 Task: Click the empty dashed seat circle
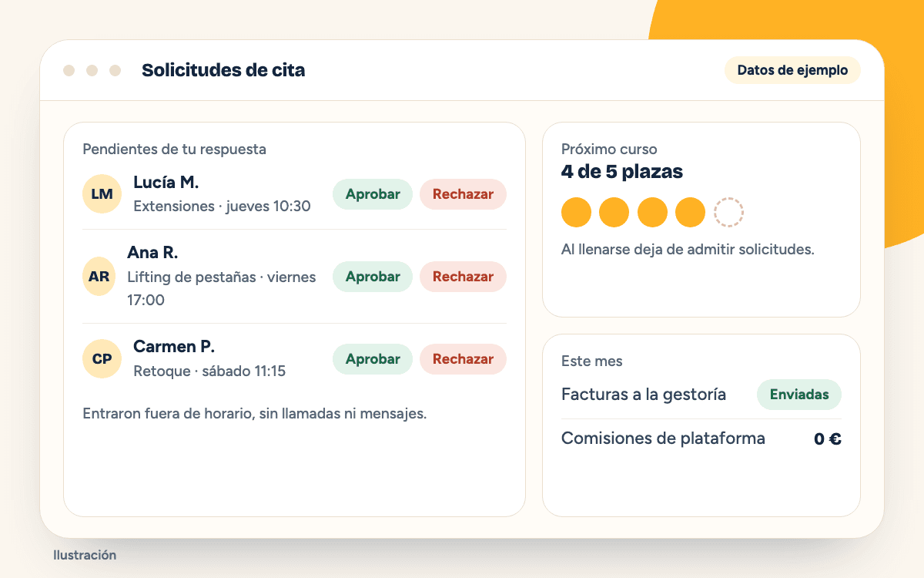pos(728,212)
